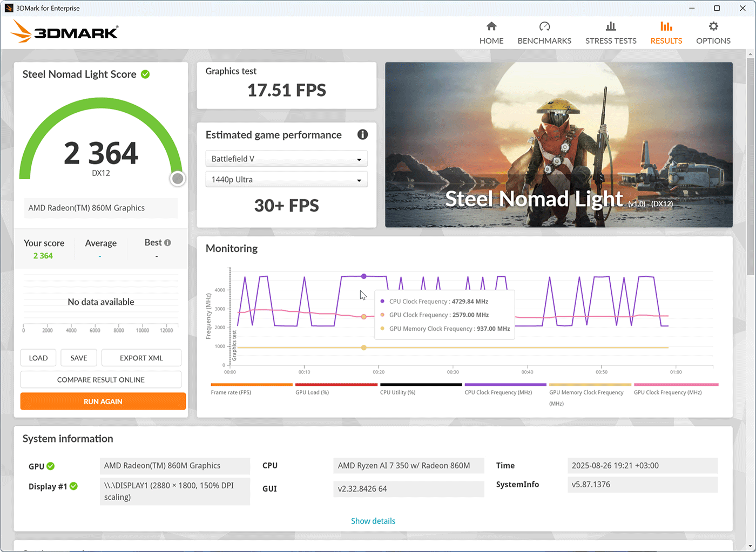
Task: Open the Stress Tests chart icon
Action: coord(611,26)
